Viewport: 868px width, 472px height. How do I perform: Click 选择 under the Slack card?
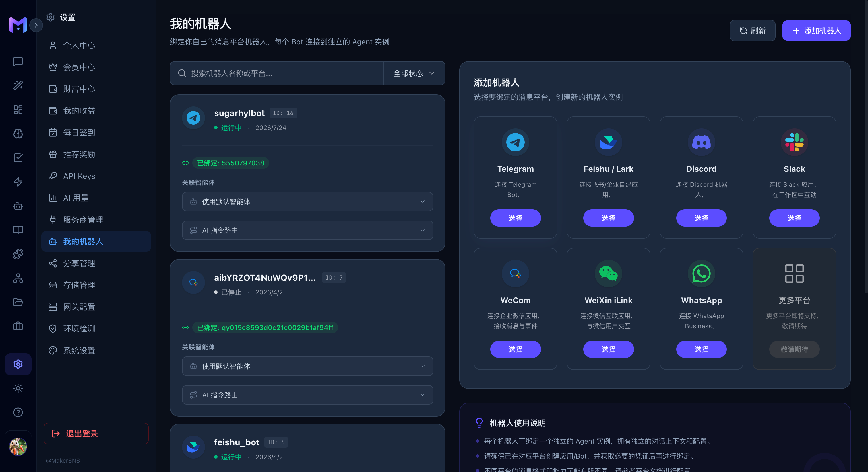[x=794, y=218]
